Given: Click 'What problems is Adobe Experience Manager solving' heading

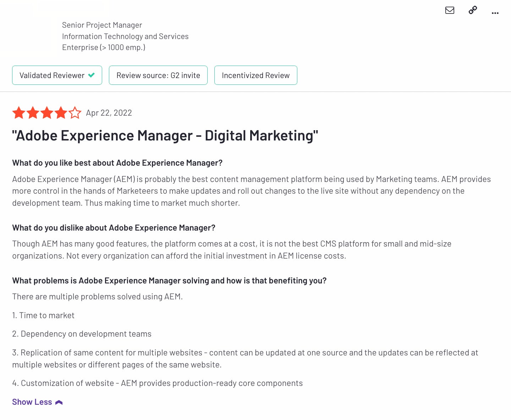Looking at the screenshot, I should pyautogui.click(x=169, y=281).
